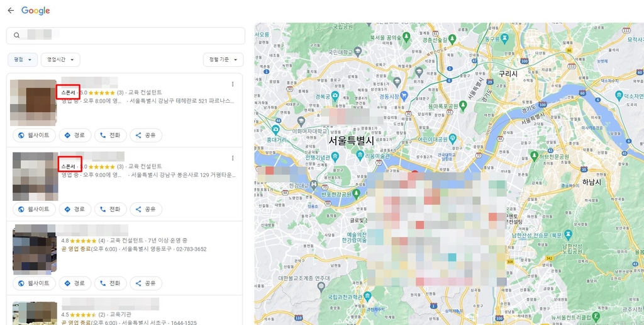
Task: Click the 경복궁 camera marker on map
Action: (336, 96)
